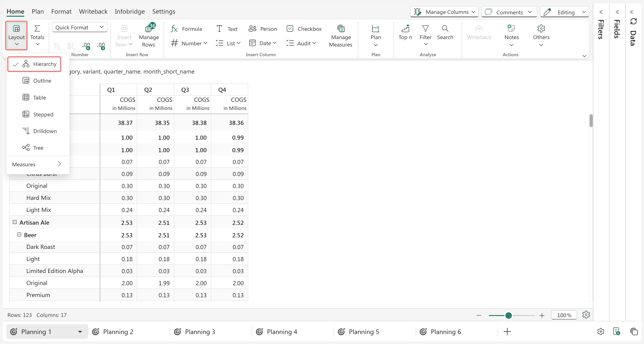Viewport: 644px width, 344px height.
Task: Switch to the Writeback ribbon tab
Action: click(93, 12)
